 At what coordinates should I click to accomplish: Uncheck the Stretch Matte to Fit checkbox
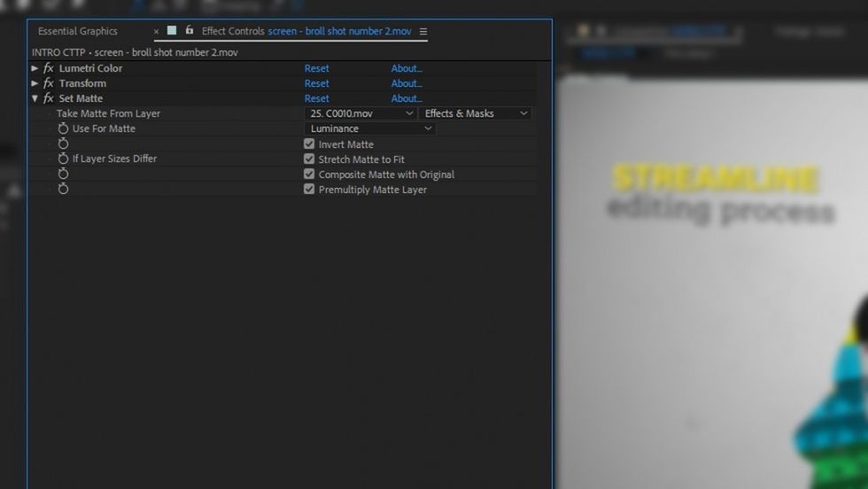[x=309, y=159]
